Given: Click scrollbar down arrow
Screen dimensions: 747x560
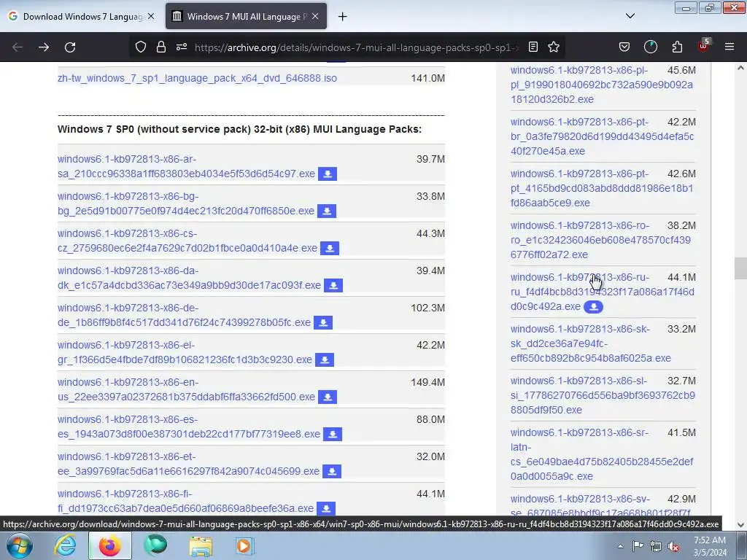Looking at the screenshot, I should point(740,525).
